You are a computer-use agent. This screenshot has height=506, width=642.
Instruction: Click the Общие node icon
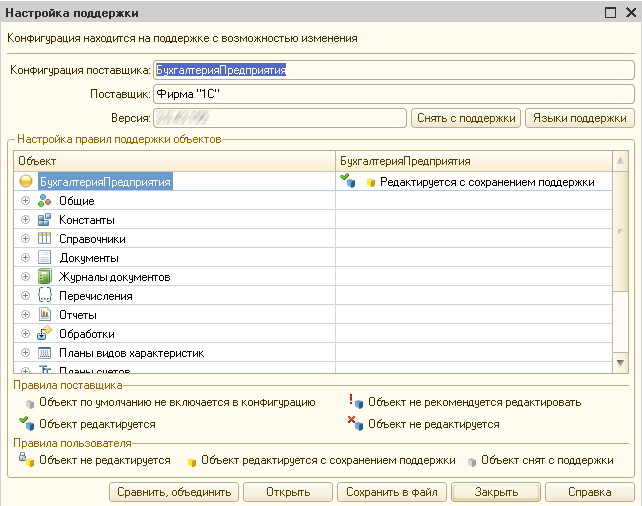[x=44, y=201]
